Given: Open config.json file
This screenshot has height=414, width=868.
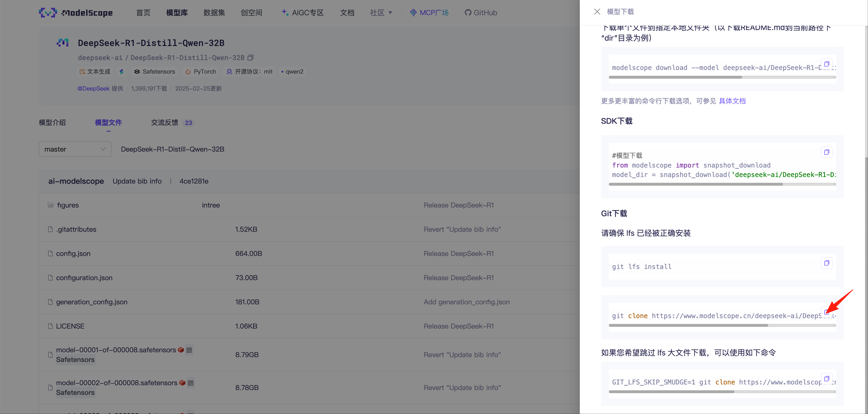Looking at the screenshot, I should point(73,254).
